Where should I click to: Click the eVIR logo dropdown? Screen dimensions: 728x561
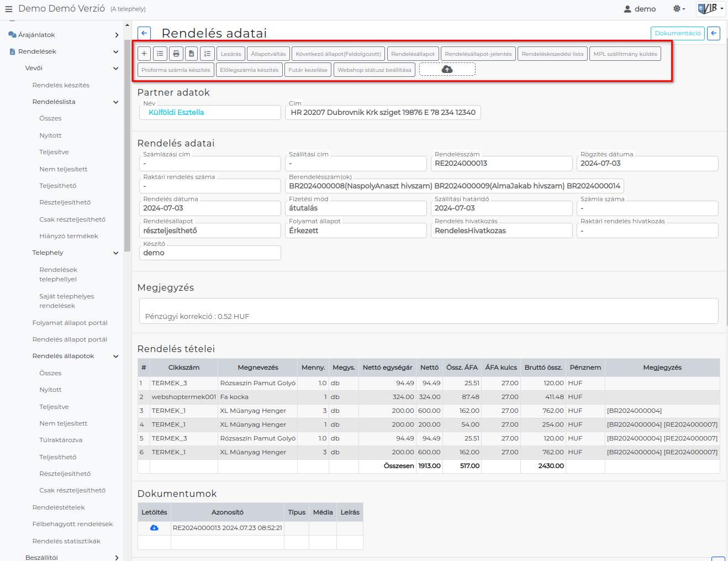[711, 8]
